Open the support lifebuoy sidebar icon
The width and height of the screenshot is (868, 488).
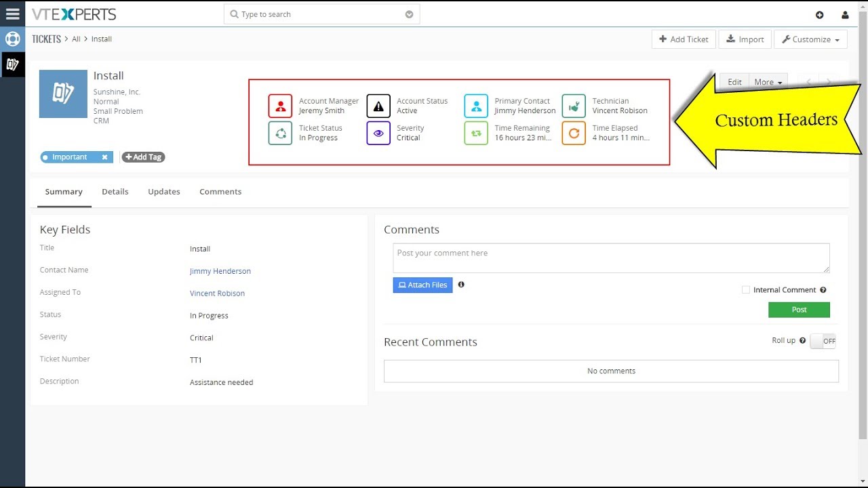(12, 39)
